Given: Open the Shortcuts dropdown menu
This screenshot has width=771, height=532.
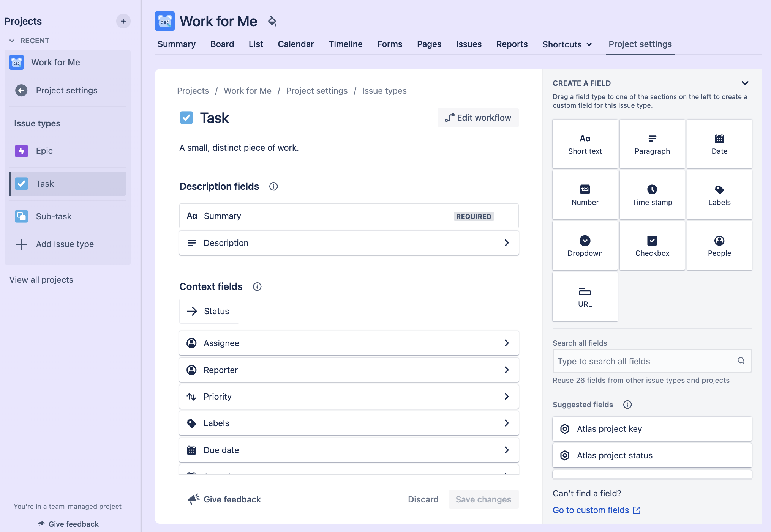Looking at the screenshot, I should click(x=567, y=44).
